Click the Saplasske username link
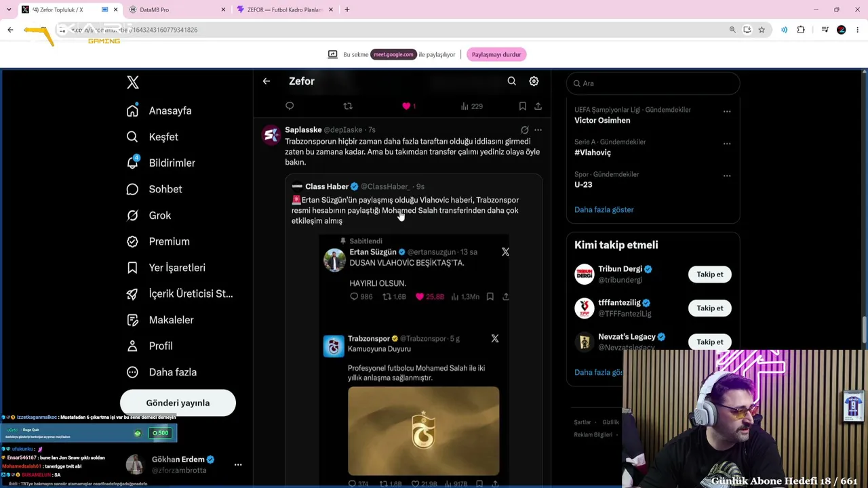The image size is (868, 488). coord(303,129)
